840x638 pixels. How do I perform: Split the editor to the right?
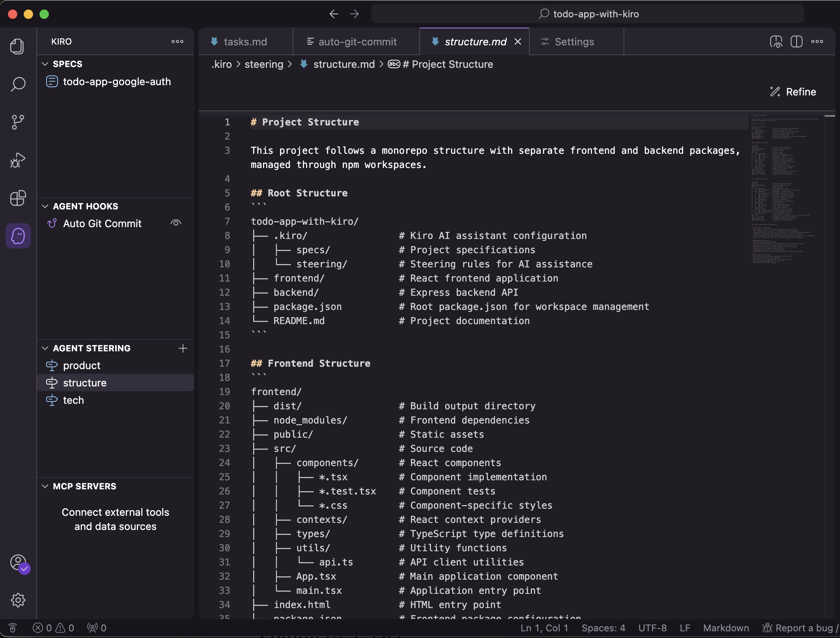[x=797, y=41]
